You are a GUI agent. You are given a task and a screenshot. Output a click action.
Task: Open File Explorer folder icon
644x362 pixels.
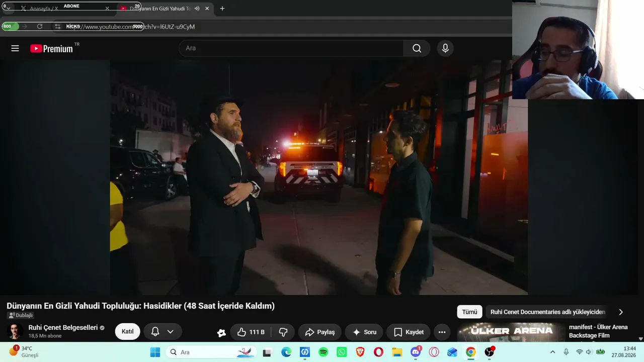[x=397, y=352]
